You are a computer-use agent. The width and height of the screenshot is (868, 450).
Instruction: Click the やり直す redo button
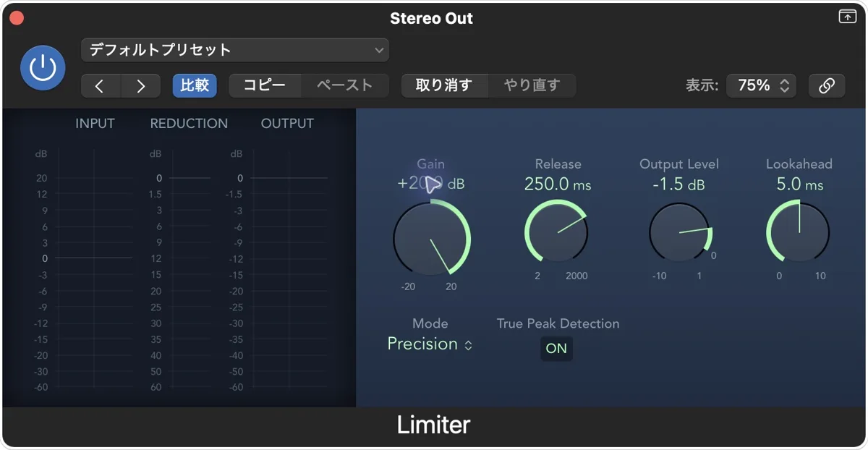click(532, 85)
